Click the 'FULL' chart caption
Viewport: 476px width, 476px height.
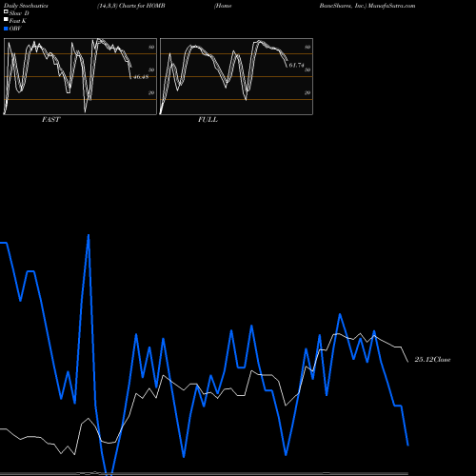tap(208, 120)
